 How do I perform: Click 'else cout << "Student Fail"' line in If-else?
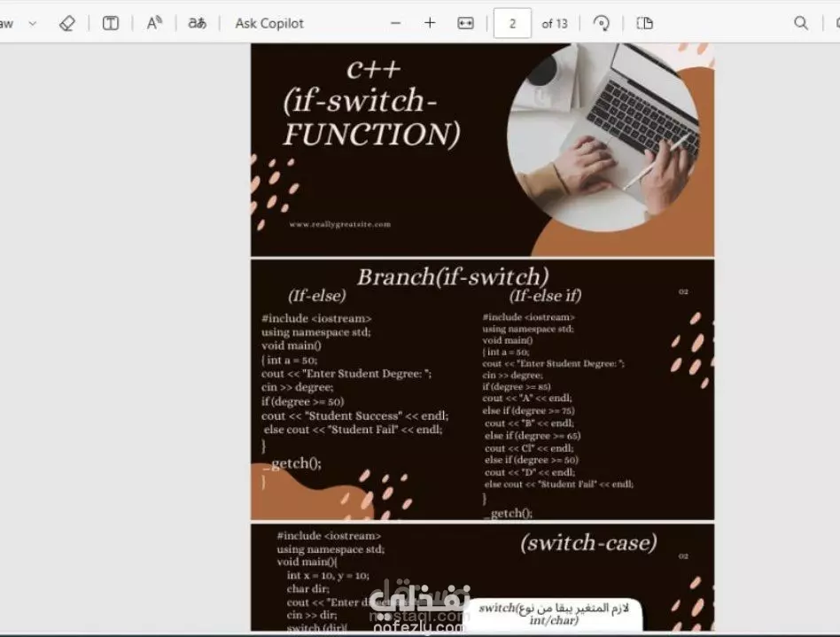353,430
